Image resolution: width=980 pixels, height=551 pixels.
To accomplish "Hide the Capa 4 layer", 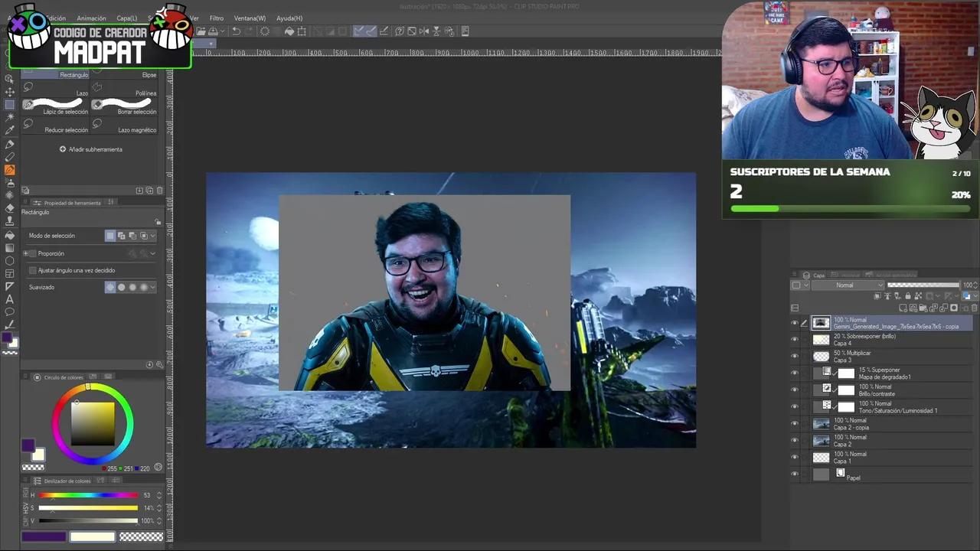I will coord(795,340).
